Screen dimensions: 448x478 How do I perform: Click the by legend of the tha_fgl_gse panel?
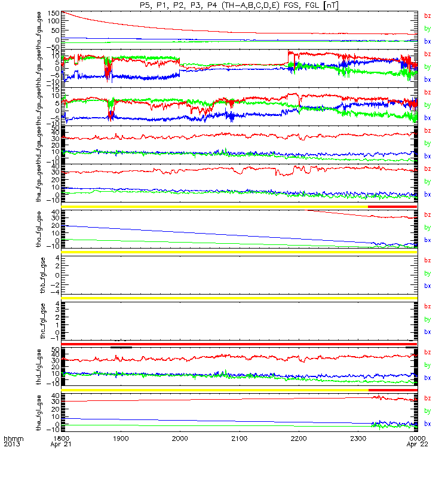[x=428, y=228]
